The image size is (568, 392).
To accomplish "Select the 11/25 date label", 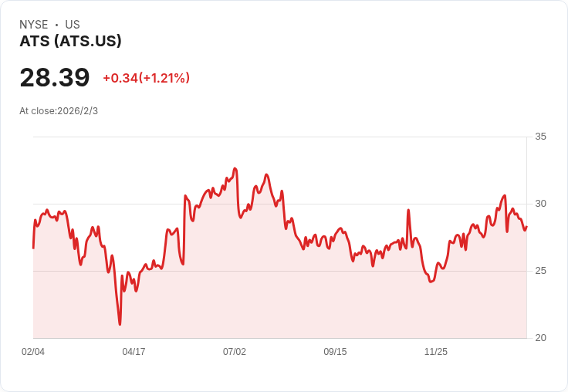I will (436, 352).
